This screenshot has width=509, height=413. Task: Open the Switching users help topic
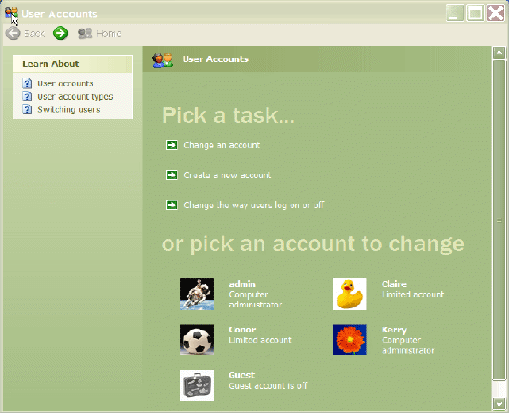click(x=69, y=110)
